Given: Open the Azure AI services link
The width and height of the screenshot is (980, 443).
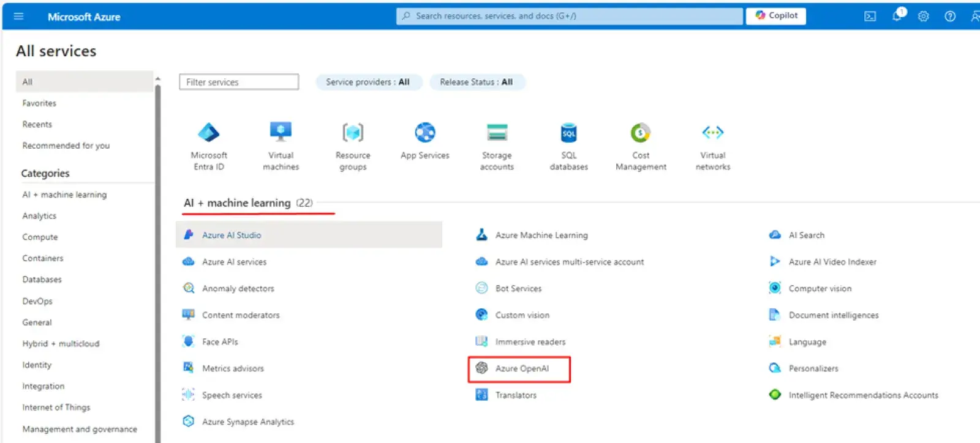Looking at the screenshot, I should 235,262.
